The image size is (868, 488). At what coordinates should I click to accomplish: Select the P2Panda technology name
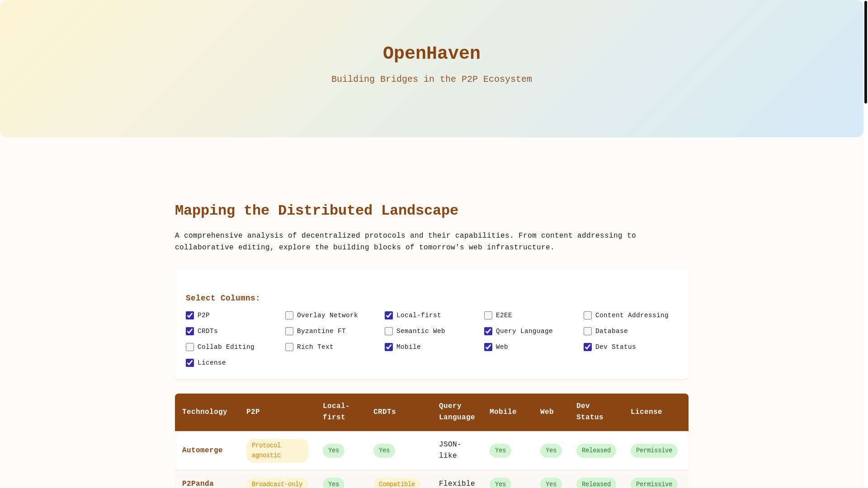tap(198, 484)
